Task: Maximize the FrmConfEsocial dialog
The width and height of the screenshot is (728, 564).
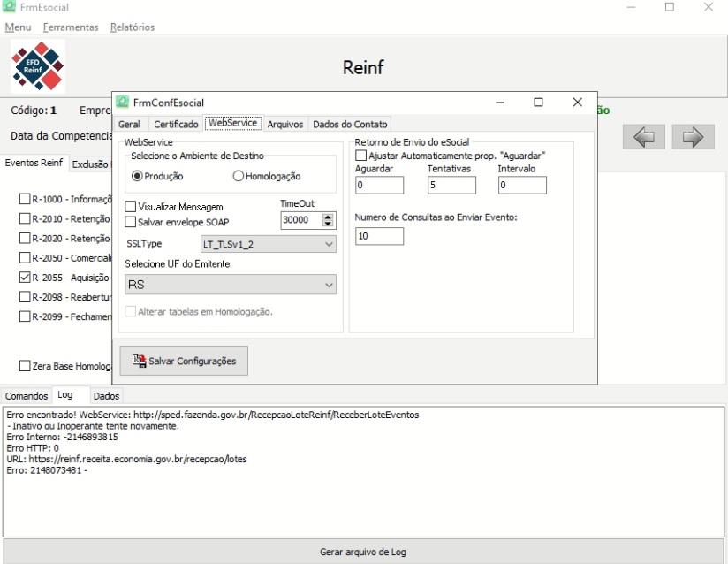Action: point(538,103)
